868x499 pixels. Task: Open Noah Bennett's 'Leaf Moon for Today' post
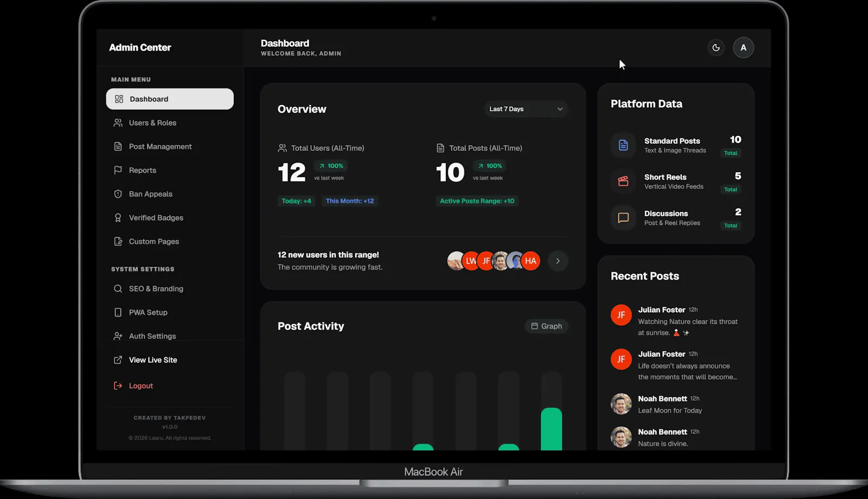[x=676, y=405]
